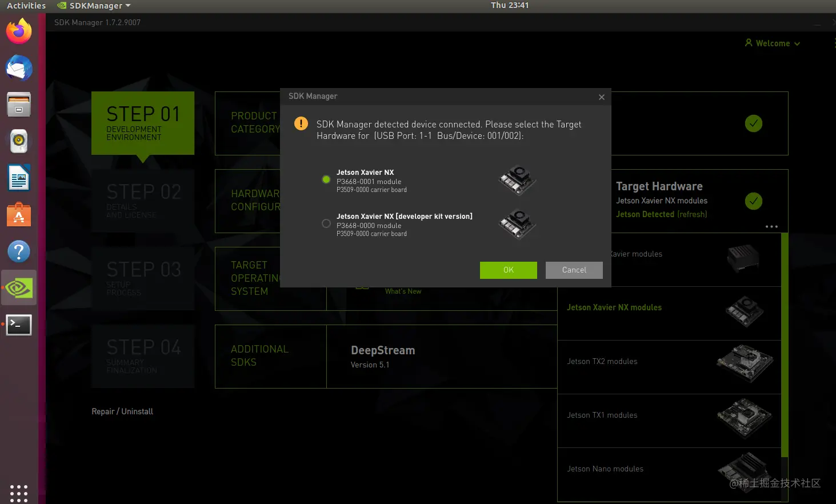
Task: Go to STEP 01 Development Environment
Action: click(x=143, y=123)
